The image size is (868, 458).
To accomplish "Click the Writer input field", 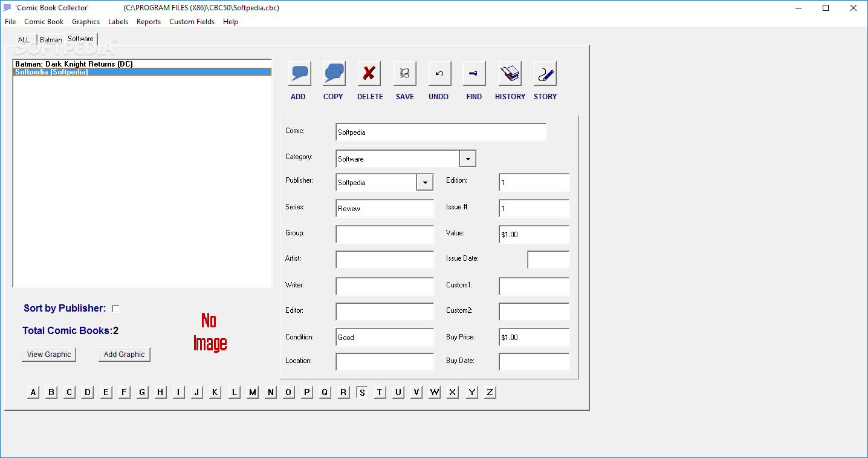I will click(385, 286).
